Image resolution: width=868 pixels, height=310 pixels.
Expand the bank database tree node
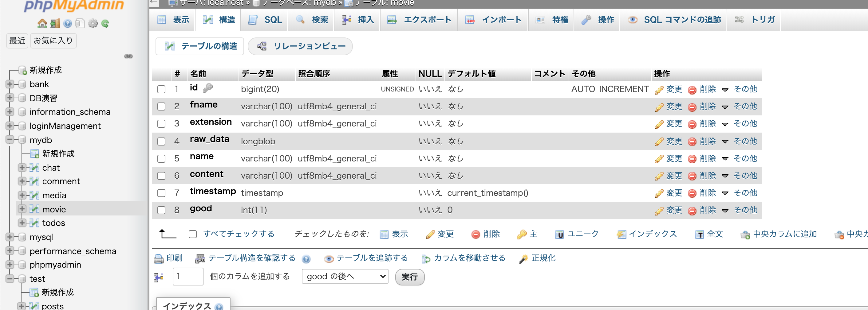(10, 84)
